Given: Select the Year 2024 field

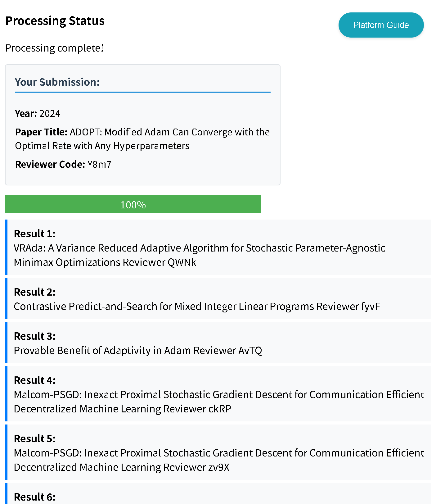Looking at the screenshot, I should pos(38,114).
